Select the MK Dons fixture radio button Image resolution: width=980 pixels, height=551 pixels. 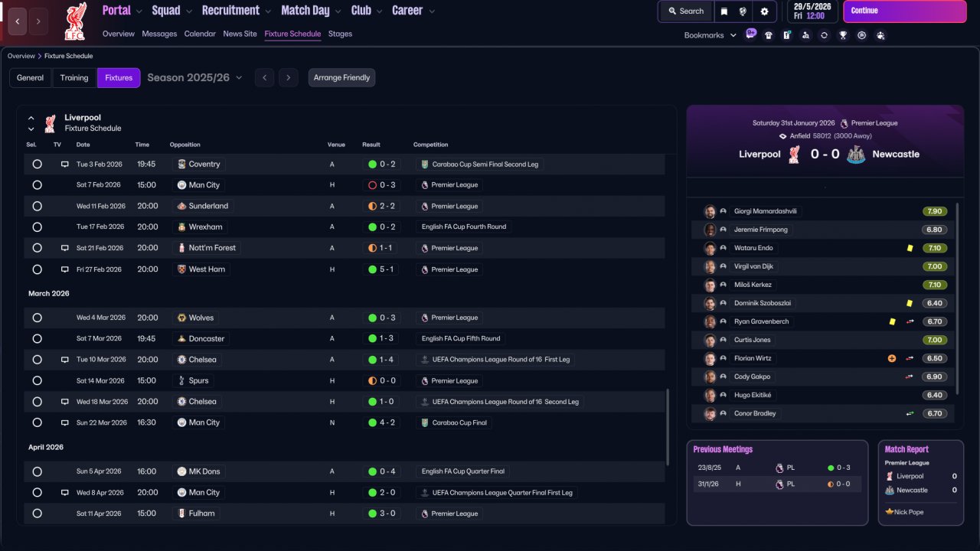37,471
